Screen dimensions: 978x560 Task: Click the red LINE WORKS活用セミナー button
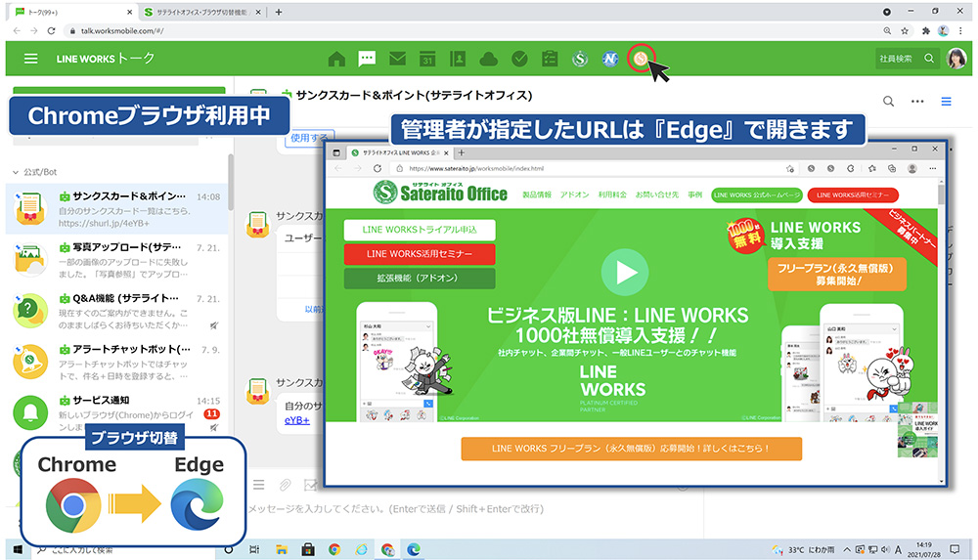coord(420,254)
